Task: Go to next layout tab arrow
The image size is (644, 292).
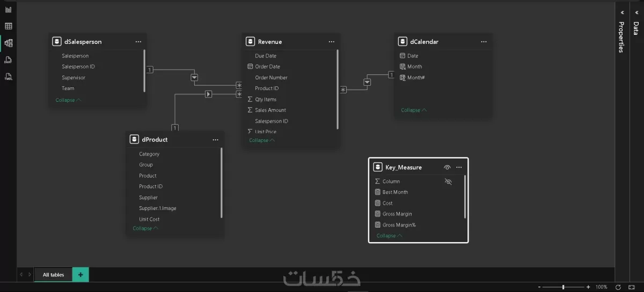Action: 30,275
